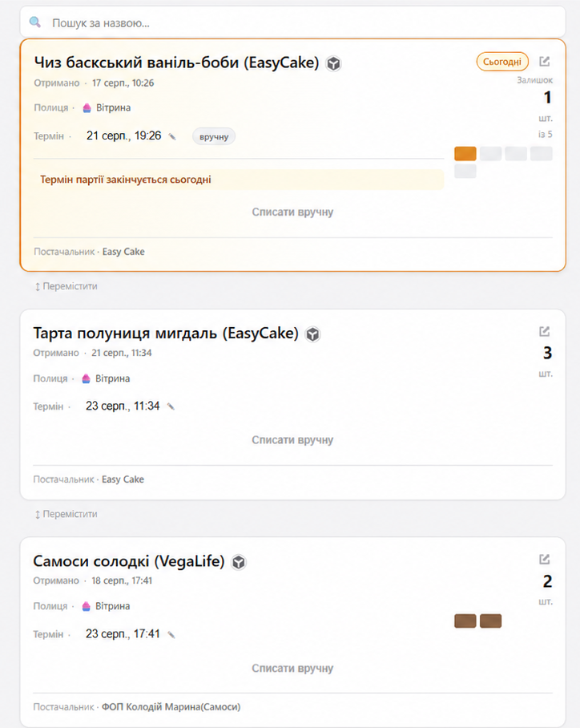Click Перемістити below Тарта полуниця card
The height and width of the screenshot is (728, 580).
(x=66, y=515)
